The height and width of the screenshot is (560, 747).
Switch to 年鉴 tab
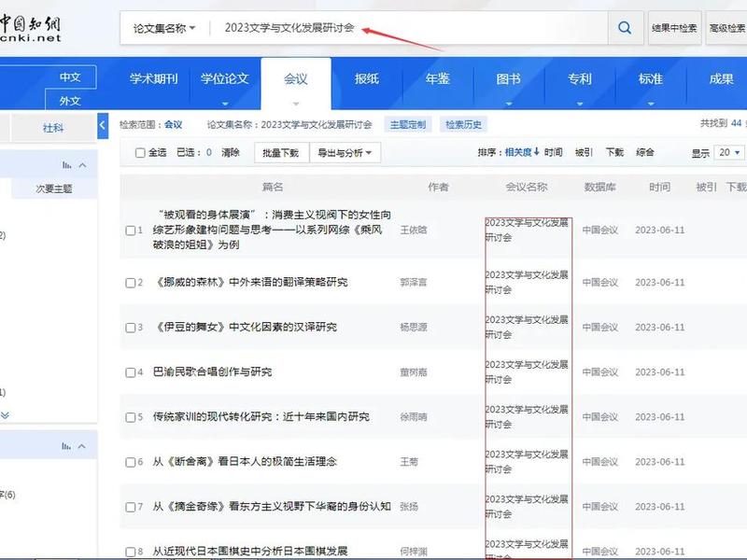pyautogui.click(x=437, y=78)
